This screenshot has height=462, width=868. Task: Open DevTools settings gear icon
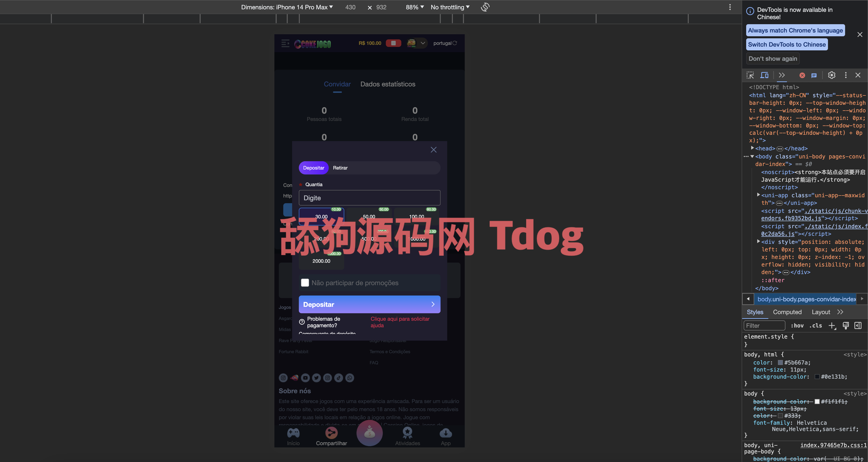tap(831, 75)
